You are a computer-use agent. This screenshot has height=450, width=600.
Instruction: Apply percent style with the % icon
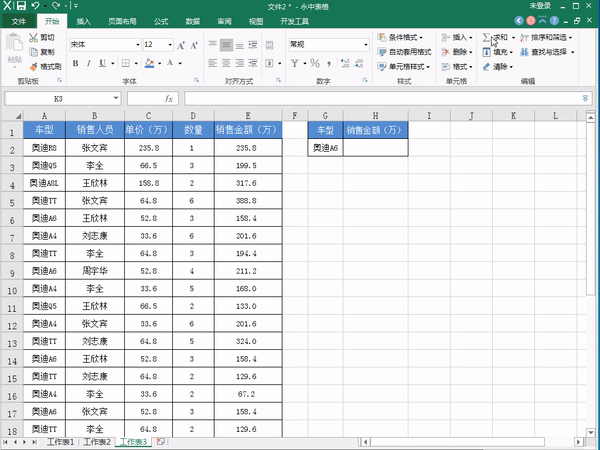tap(315, 63)
